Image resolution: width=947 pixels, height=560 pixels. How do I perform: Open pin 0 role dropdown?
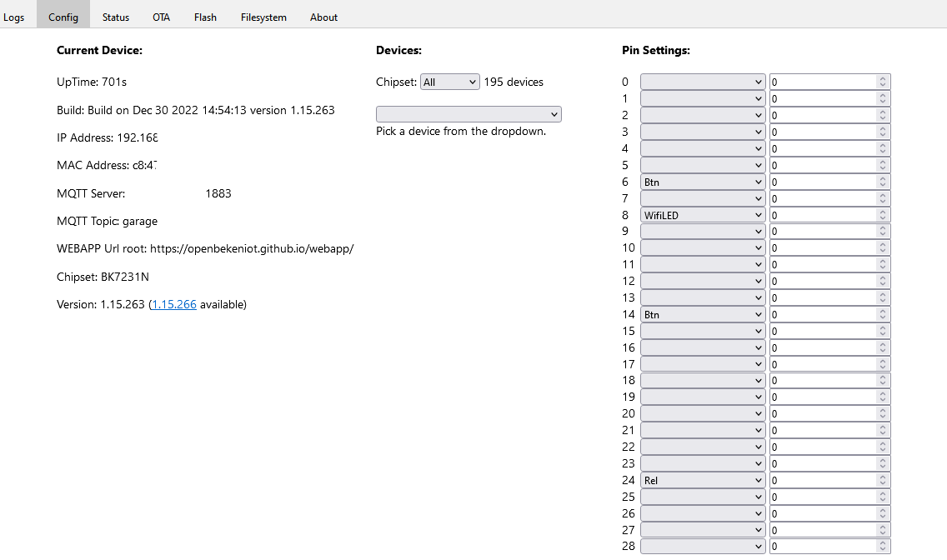click(703, 82)
